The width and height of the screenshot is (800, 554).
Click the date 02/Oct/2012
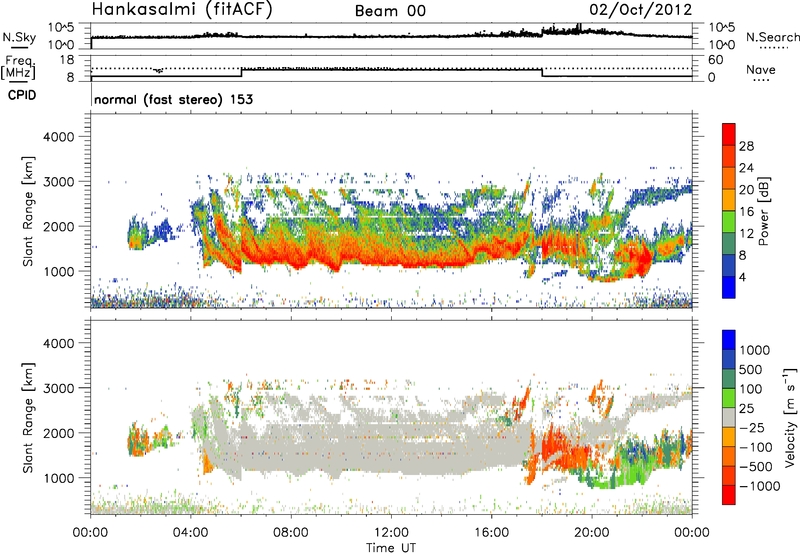pyautogui.click(x=641, y=10)
